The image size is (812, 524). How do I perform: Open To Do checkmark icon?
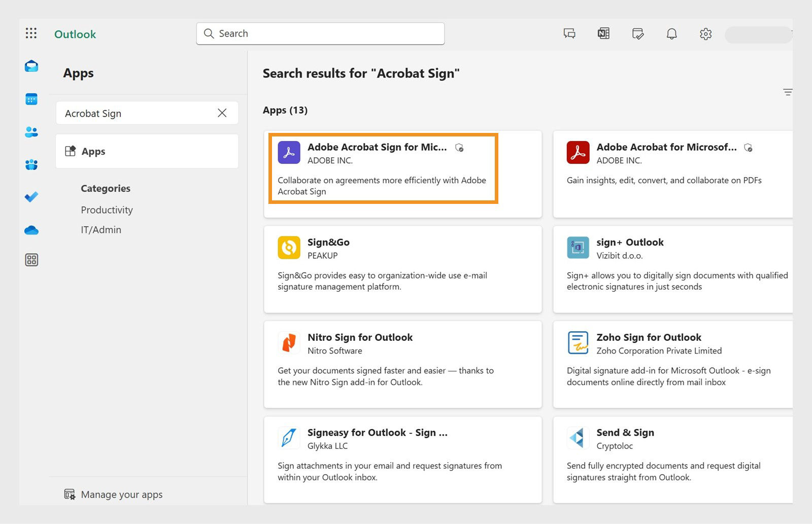[31, 197]
